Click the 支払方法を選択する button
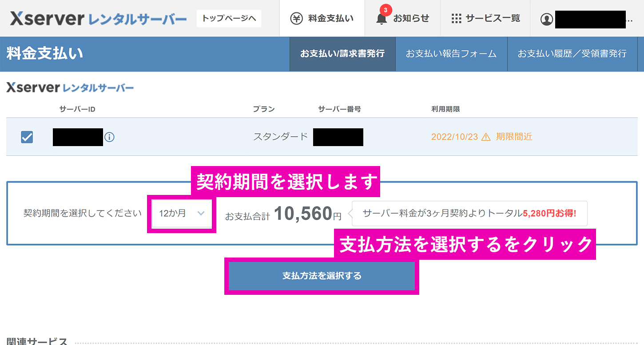 (x=322, y=276)
